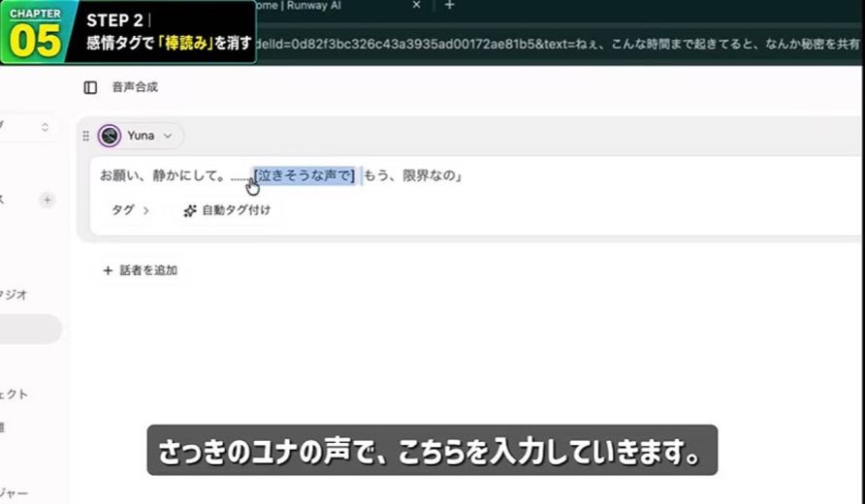Close the Runway AI browser tab
The height and width of the screenshot is (504, 865).
[x=417, y=5]
